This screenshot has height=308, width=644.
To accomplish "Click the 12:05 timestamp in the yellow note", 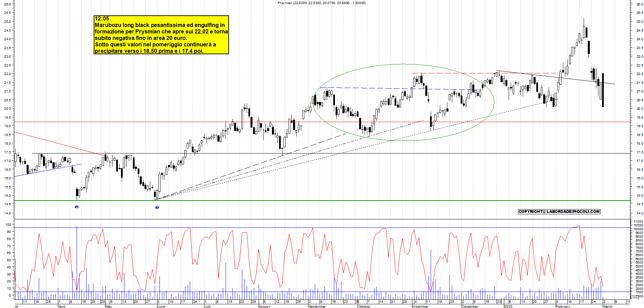I will (x=102, y=18).
